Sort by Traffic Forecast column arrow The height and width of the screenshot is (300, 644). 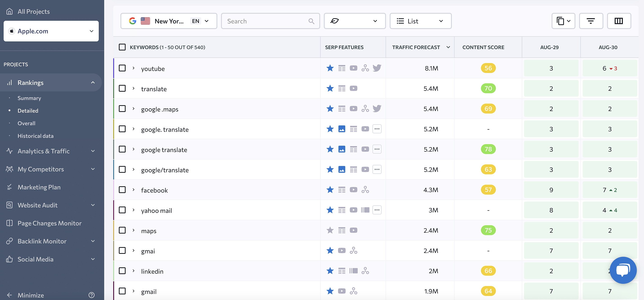tap(448, 47)
